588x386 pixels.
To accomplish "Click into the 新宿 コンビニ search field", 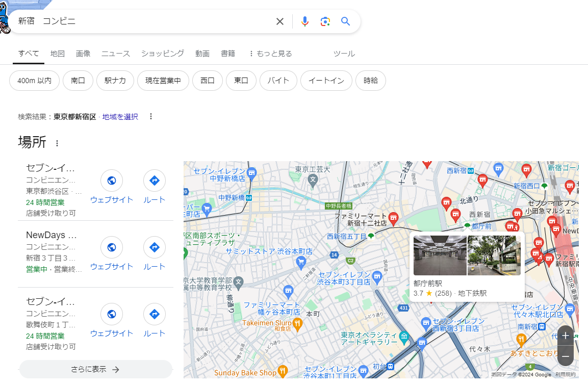I will [x=142, y=21].
